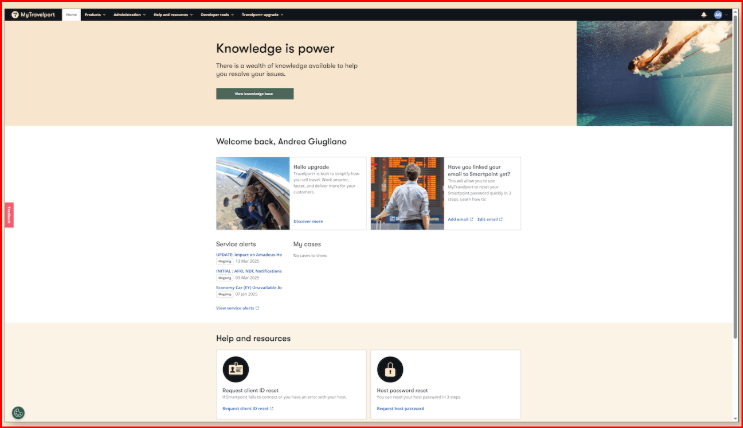
Task: Open the Request host password link
Action: [x=400, y=408]
